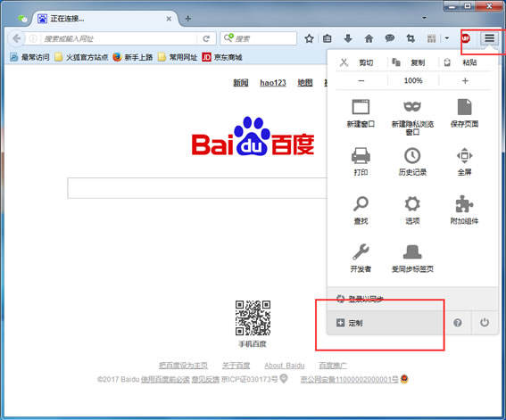506x420 pixels.
Task: Open hao123 link on Baidu
Action: [x=273, y=83]
